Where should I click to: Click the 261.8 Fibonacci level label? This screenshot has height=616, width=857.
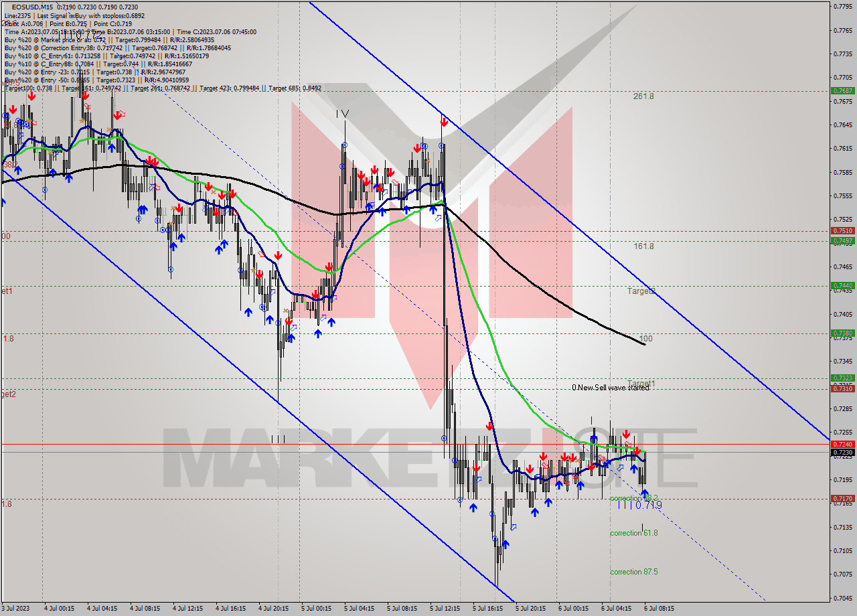(643, 96)
